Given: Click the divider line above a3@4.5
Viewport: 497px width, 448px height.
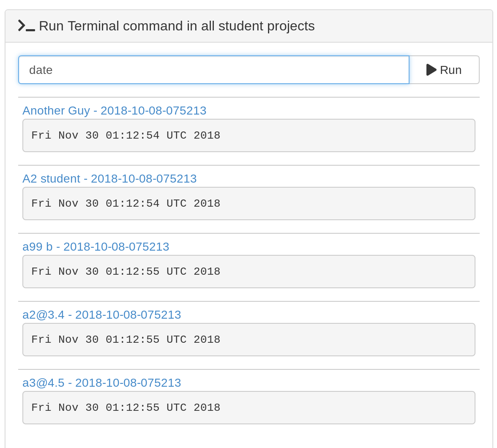Looking at the screenshot, I should pos(248,369).
